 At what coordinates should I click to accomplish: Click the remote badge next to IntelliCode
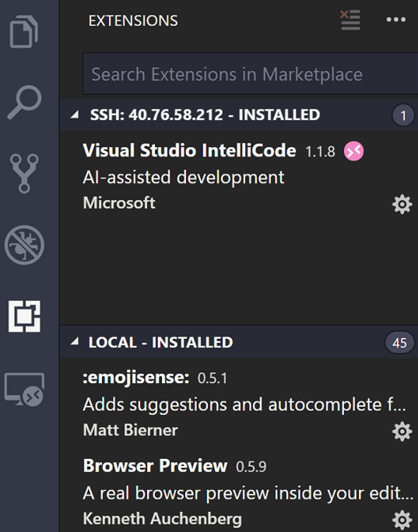[353, 151]
